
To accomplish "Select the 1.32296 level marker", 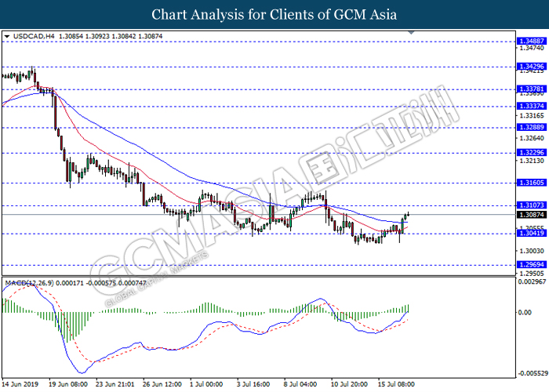I will [530, 152].
